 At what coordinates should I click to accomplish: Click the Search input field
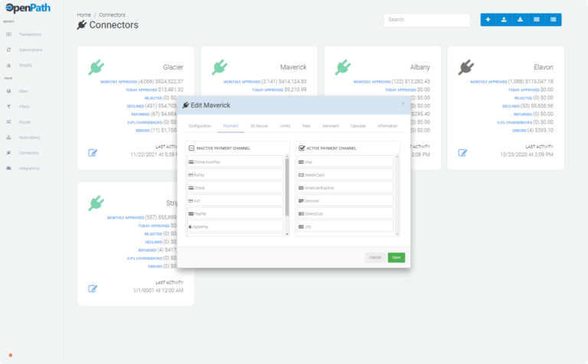[425, 20]
